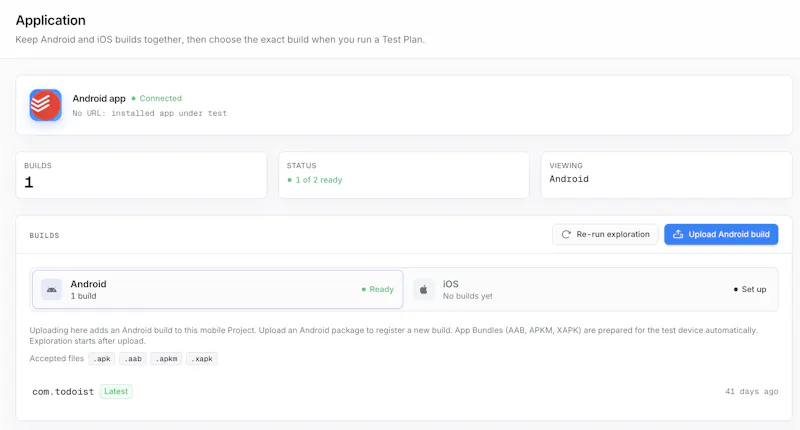Click the 'No builds yet' iOS subtitle
The width and height of the screenshot is (800, 430).
click(x=467, y=296)
